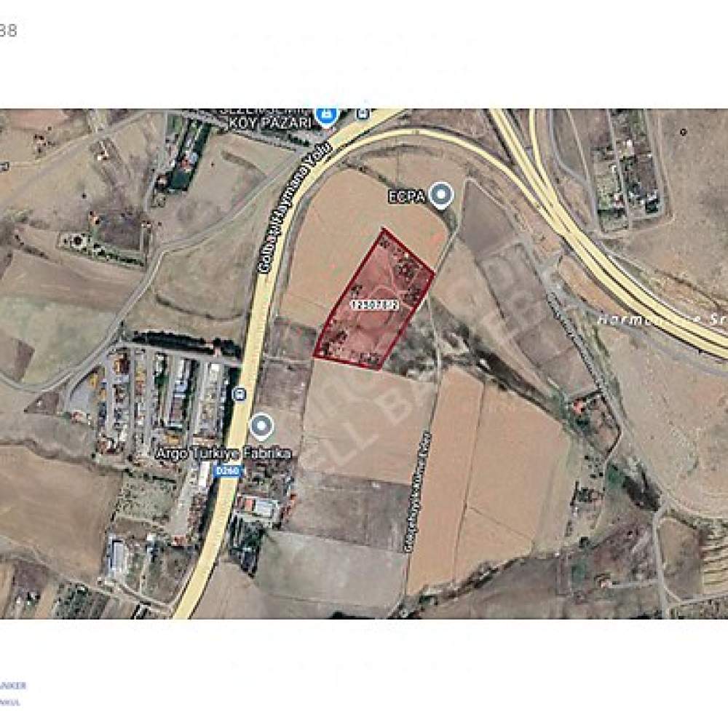Select the bus stop icon above Argo pin

coord(240,394)
